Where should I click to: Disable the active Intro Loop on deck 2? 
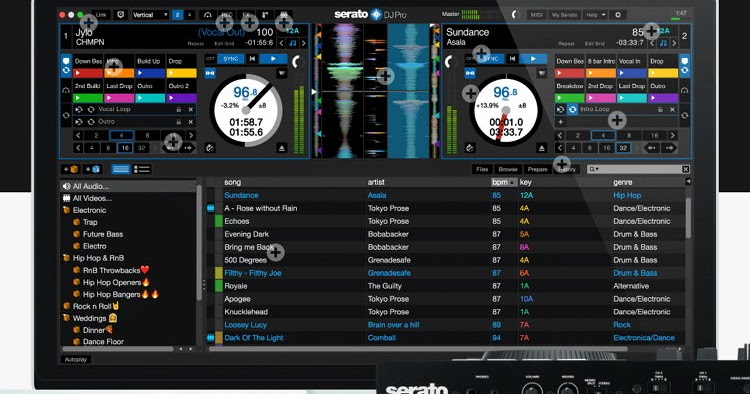572,109
